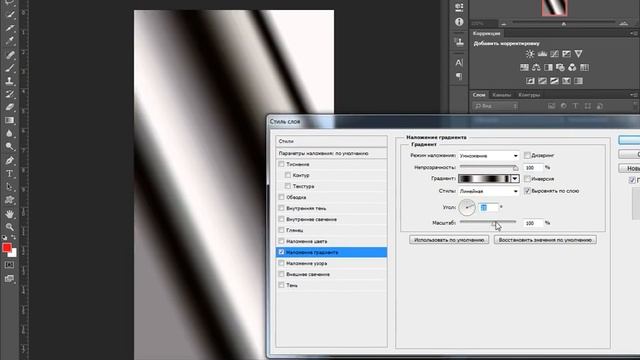Switch to the Слои tab
Screen dimensions: 640x360
tap(479, 95)
